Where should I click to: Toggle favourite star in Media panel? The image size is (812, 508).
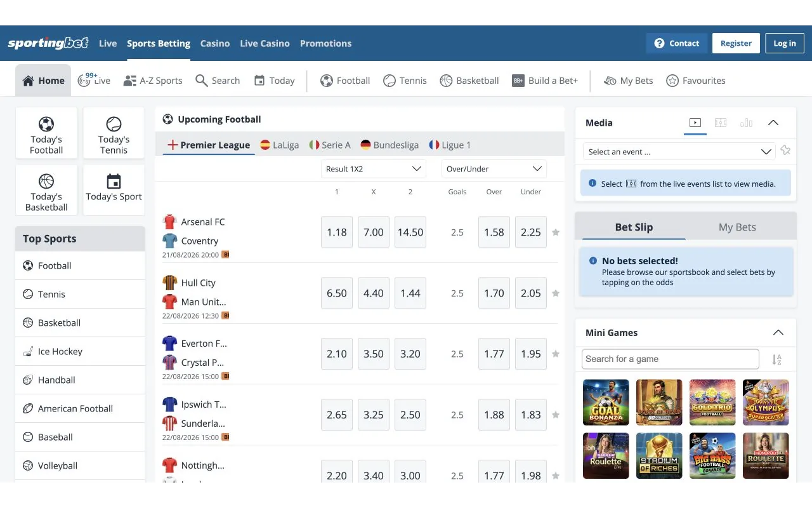[785, 150]
